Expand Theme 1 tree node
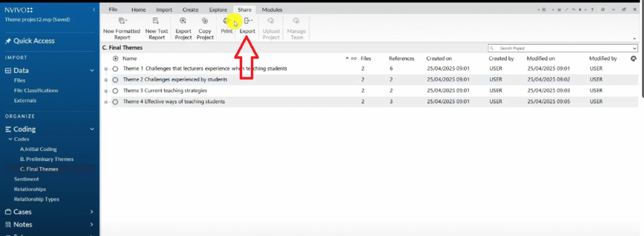This screenshot has height=236, width=644. (x=106, y=69)
